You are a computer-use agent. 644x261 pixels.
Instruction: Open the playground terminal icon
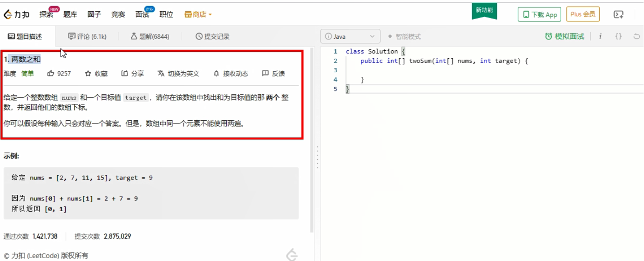click(618, 14)
